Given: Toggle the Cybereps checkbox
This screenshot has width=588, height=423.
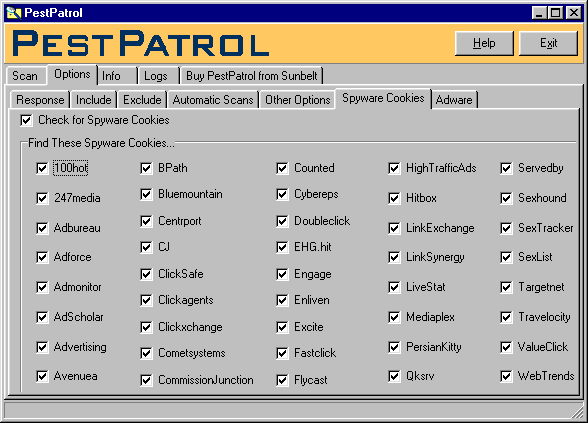Looking at the screenshot, I should pyautogui.click(x=282, y=194).
